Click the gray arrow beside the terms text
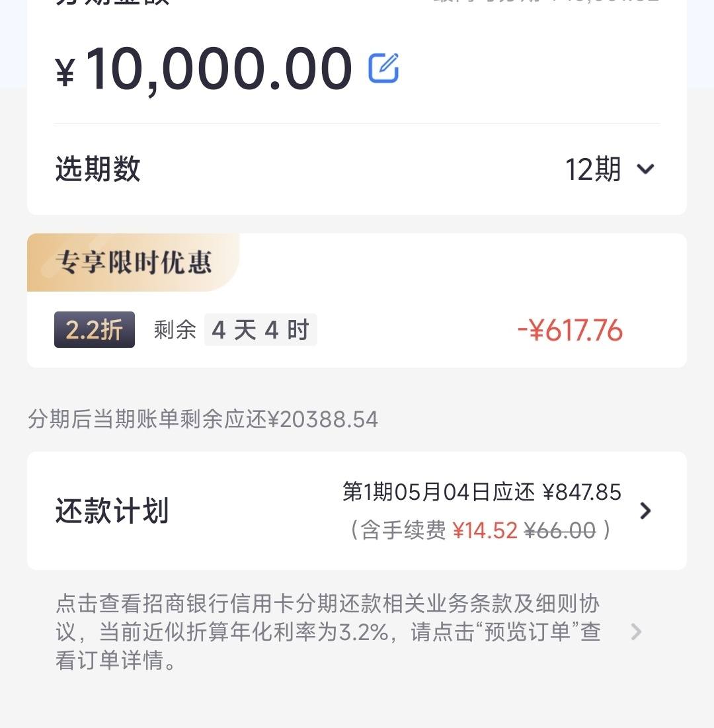 [x=637, y=632]
